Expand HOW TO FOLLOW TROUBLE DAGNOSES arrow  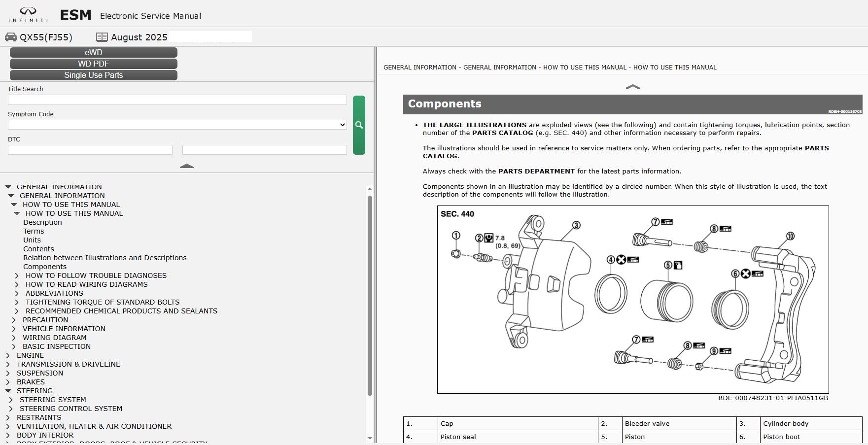coord(17,275)
